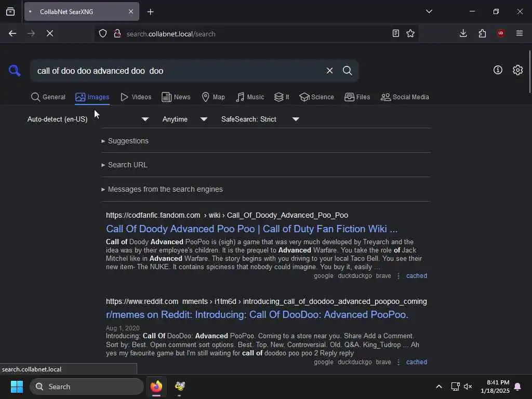Clear the search query with X
532x399 pixels.
pos(329,71)
